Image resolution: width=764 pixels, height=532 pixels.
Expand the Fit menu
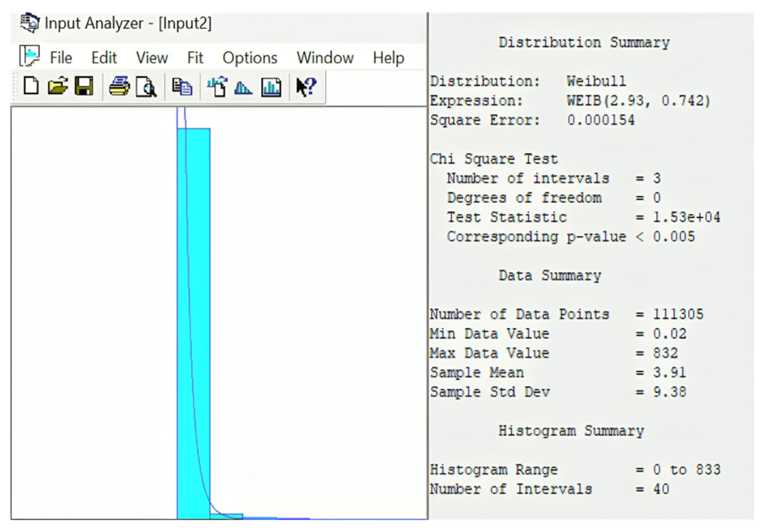(195, 58)
